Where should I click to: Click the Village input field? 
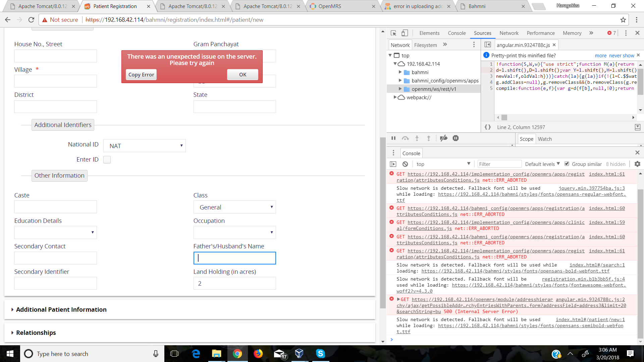click(55, 81)
